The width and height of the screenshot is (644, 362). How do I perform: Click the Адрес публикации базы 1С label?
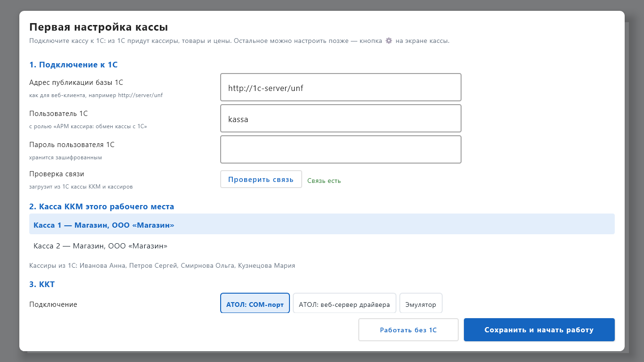click(76, 82)
